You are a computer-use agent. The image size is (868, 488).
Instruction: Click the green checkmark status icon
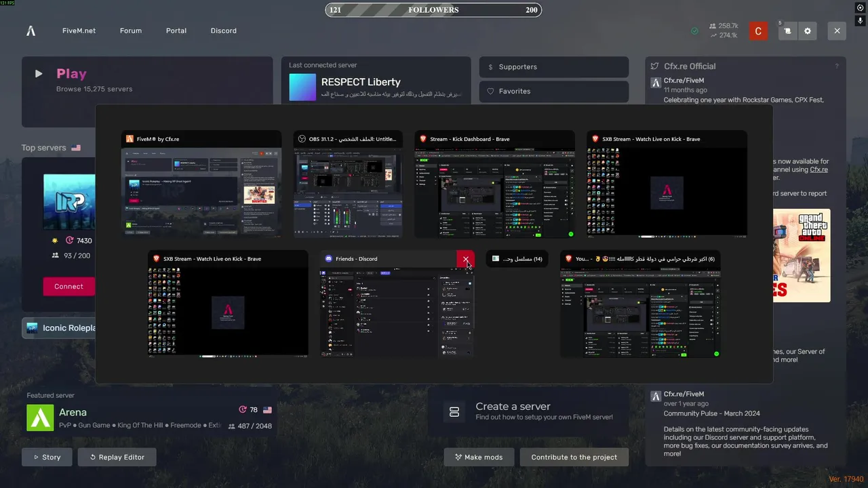tap(694, 31)
